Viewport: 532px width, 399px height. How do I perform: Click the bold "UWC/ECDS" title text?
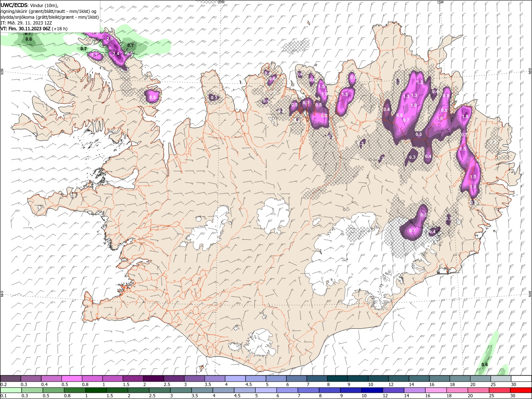[14, 5]
